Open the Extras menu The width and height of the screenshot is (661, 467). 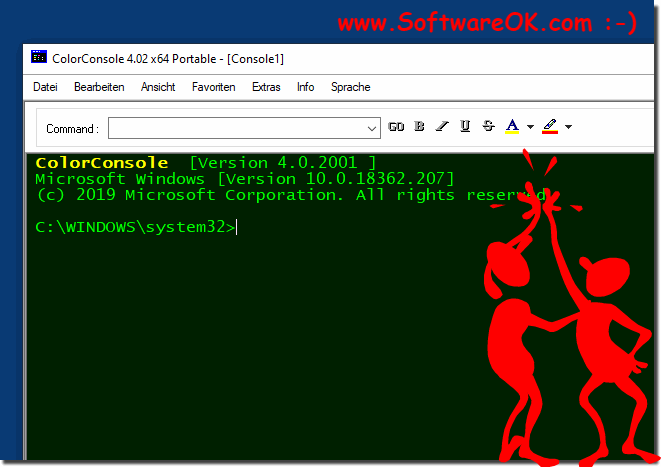[266, 87]
